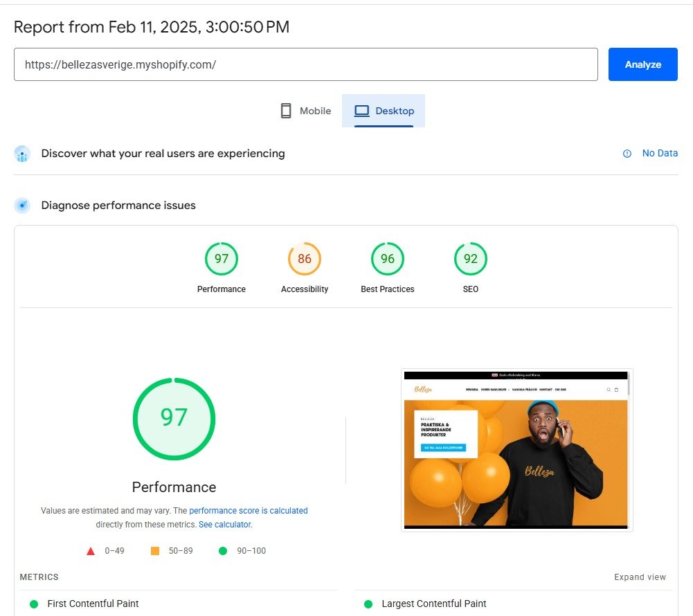The width and height of the screenshot is (693, 616).
Task: Click the real users experience section icon
Action: pos(22,153)
